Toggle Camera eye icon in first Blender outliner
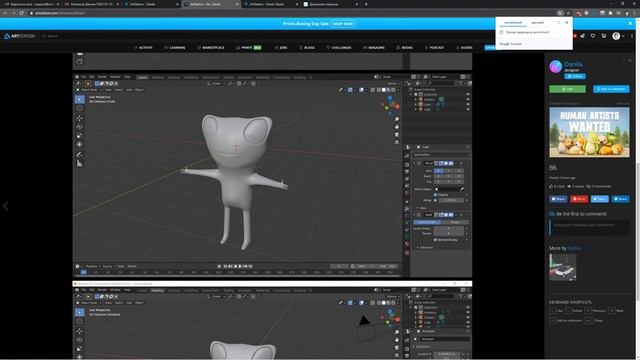 (x=468, y=99)
